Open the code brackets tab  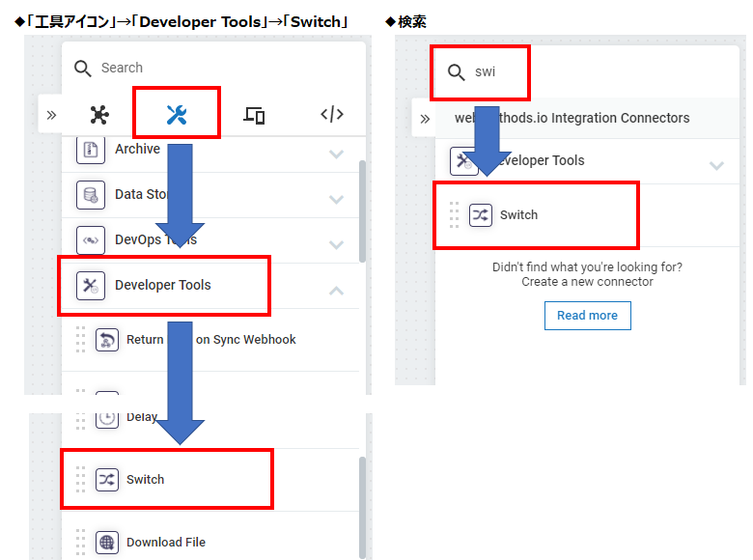tap(331, 115)
